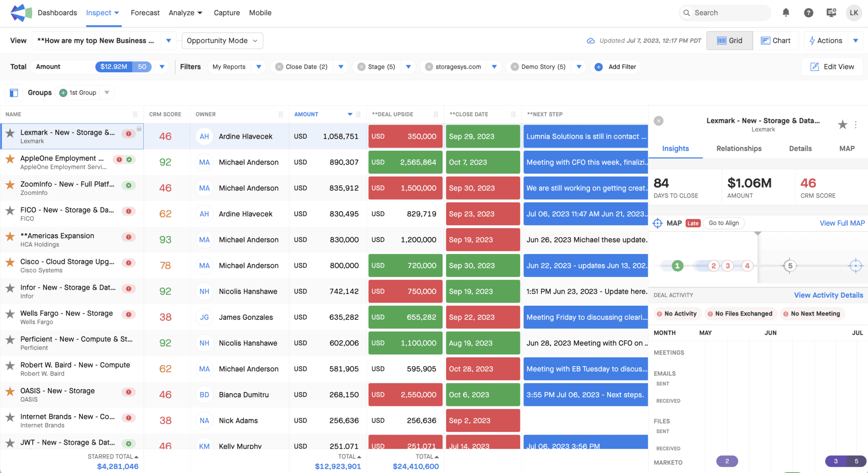Click the Search input field

click(x=725, y=13)
